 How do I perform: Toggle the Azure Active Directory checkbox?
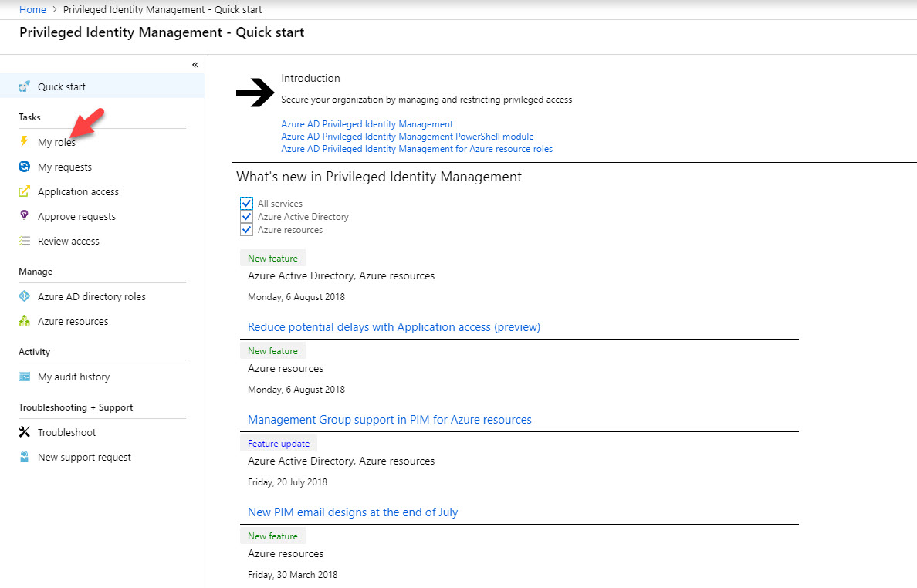pyautogui.click(x=246, y=216)
